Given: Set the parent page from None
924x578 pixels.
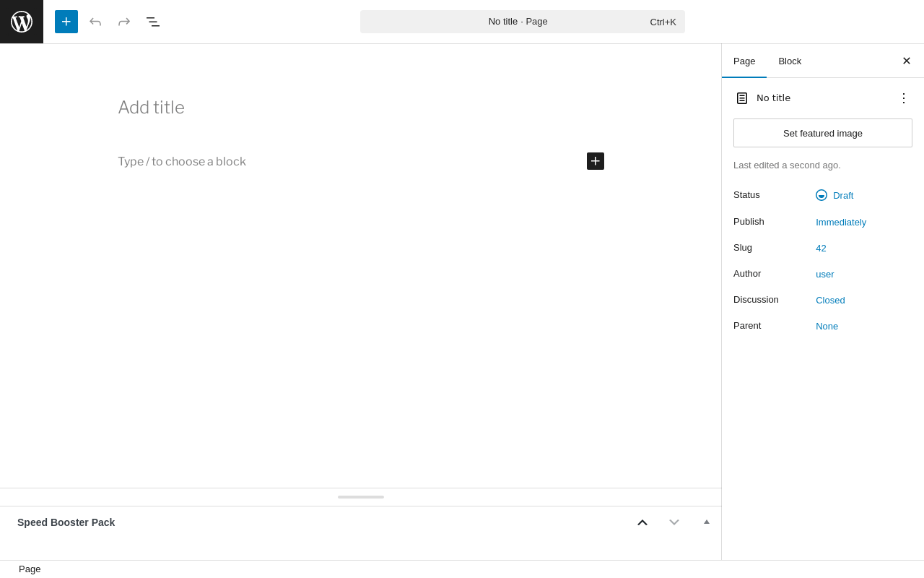Looking at the screenshot, I should click(827, 326).
